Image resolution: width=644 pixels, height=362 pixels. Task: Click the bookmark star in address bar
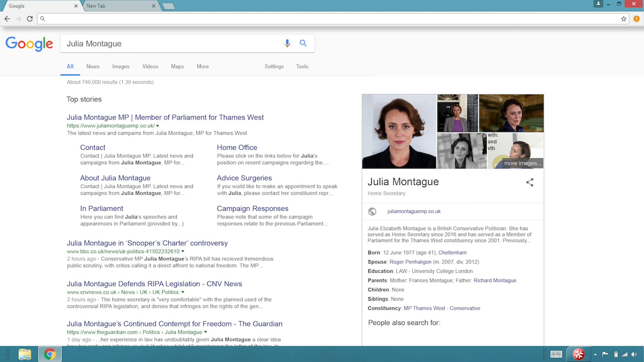[624, 19]
